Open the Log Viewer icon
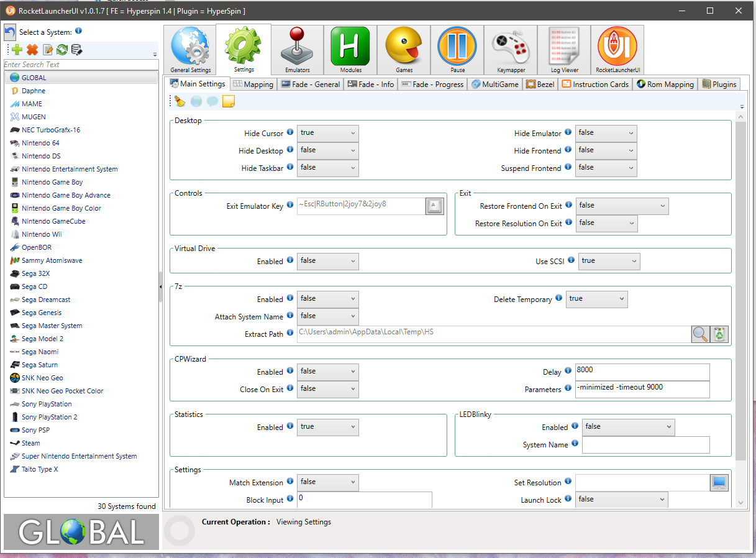 click(564, 50)
